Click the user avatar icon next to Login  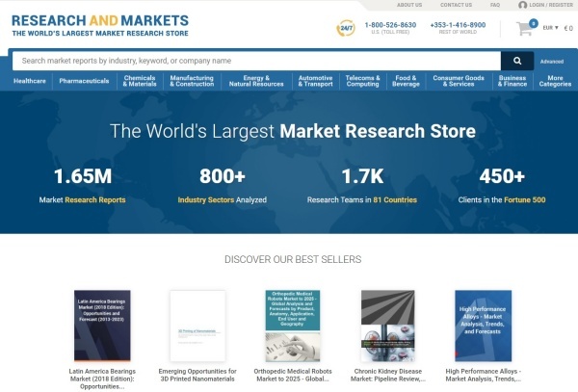pos(522,5)
